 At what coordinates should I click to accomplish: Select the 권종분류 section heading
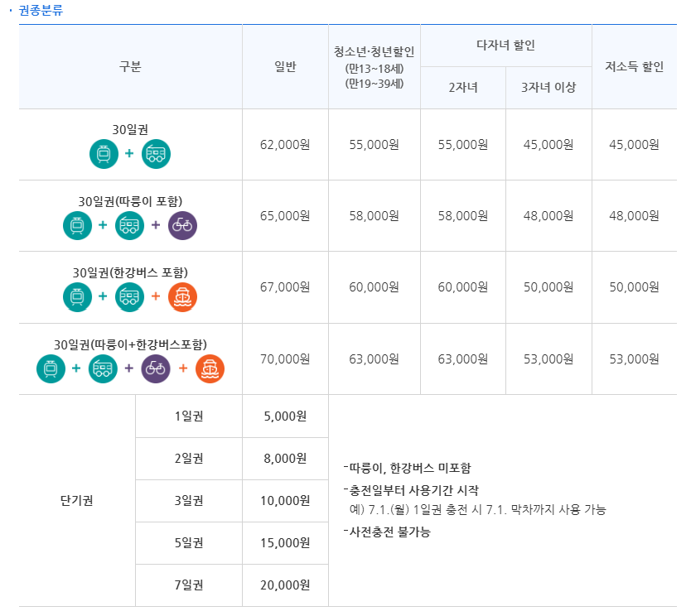click(x=41, y=10)
